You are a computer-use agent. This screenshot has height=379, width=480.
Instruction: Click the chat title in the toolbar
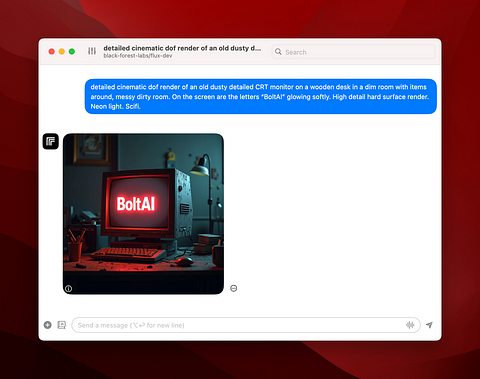pos(182,48)
